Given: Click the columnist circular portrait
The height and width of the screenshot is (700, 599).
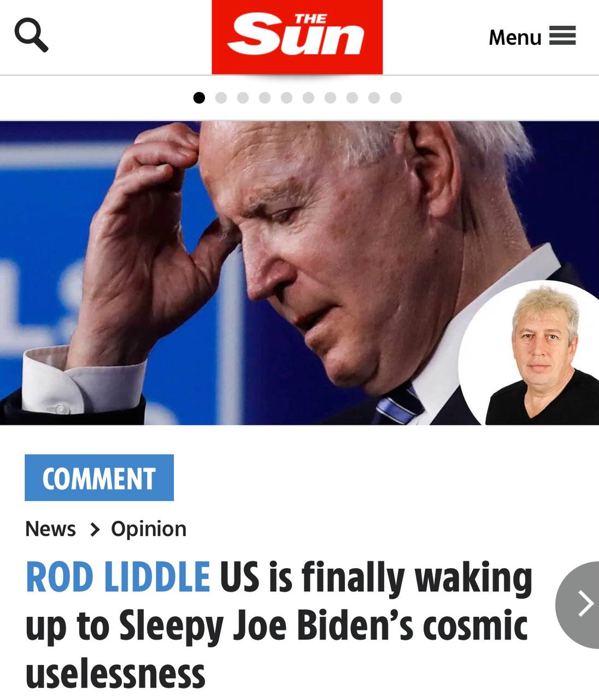Looking at the screenshot, I should (x=529, y=353).
